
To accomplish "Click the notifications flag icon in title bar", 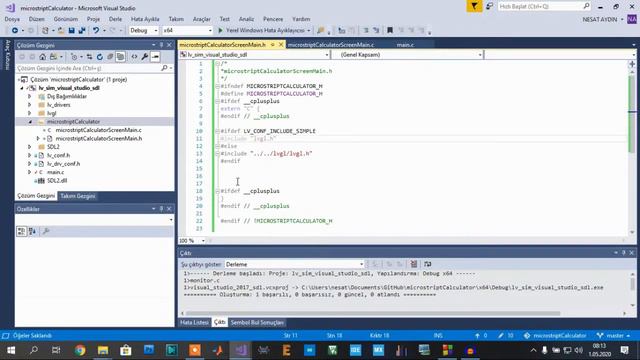I will [x=474, y=7].
